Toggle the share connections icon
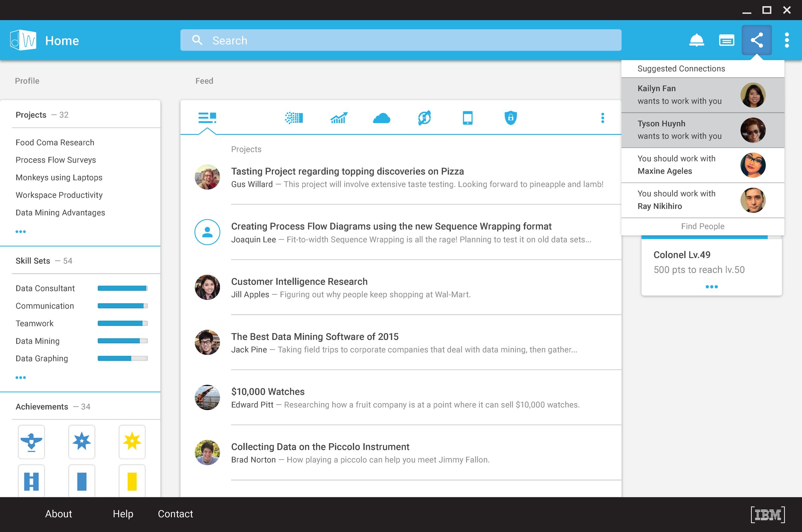The image size is (802, 532). 756,40
